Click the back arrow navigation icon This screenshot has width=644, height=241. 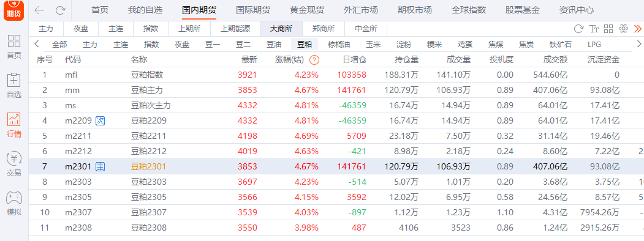[39, 10]
